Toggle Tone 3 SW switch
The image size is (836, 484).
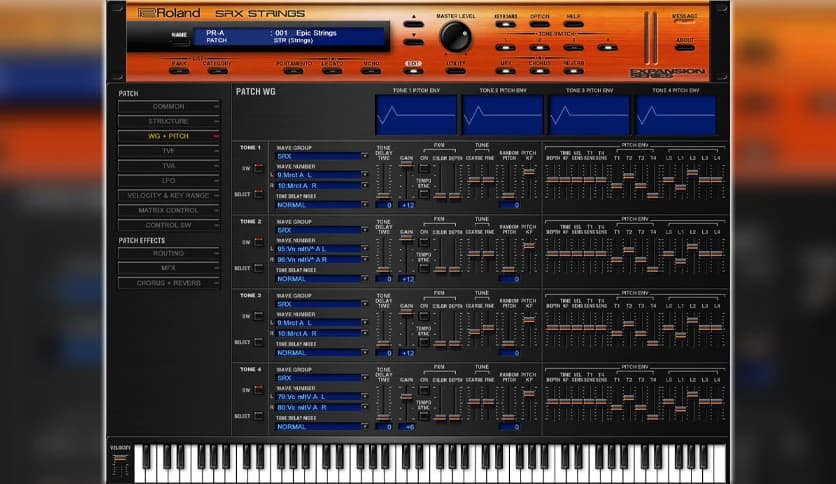(259, 316)
